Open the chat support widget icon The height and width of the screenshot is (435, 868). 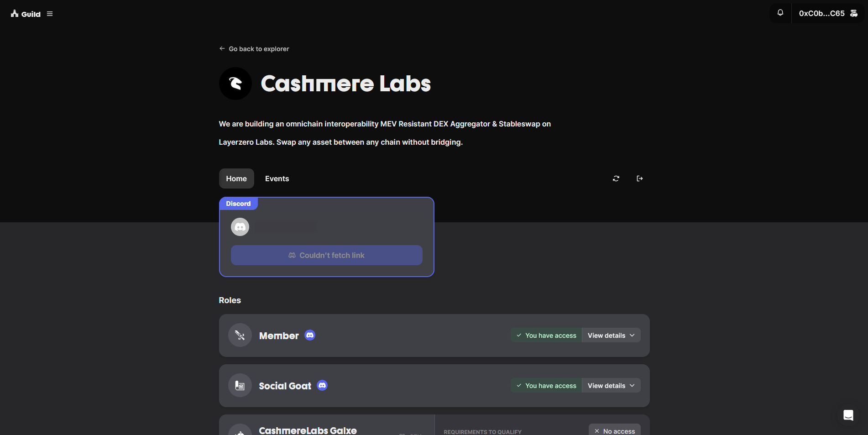848,415
